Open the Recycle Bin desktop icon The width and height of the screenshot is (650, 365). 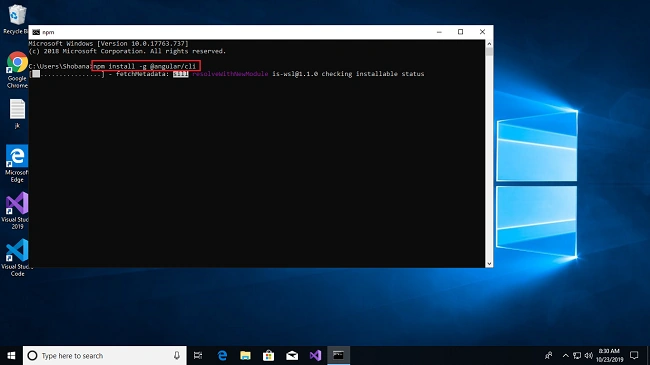(x=16, y=19)
